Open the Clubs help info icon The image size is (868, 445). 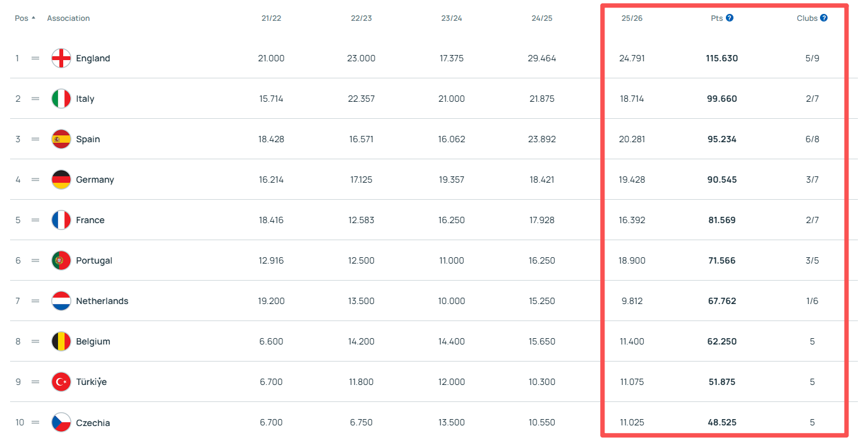(824, 18)
